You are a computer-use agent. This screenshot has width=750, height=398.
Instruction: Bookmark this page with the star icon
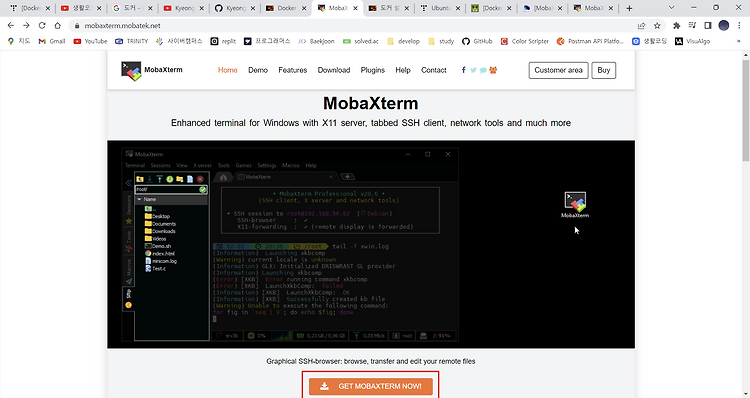[x=657, y=25]
